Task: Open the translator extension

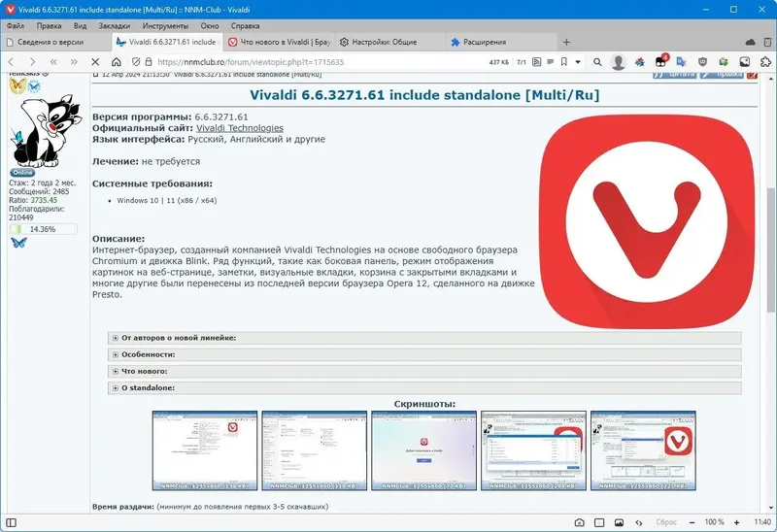Action: click(x=682, y=62)
